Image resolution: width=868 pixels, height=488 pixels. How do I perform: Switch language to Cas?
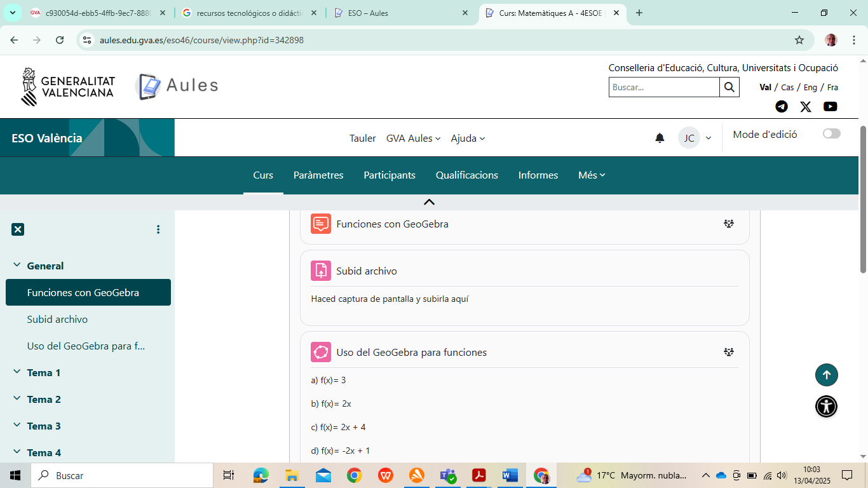pos(787,88)
